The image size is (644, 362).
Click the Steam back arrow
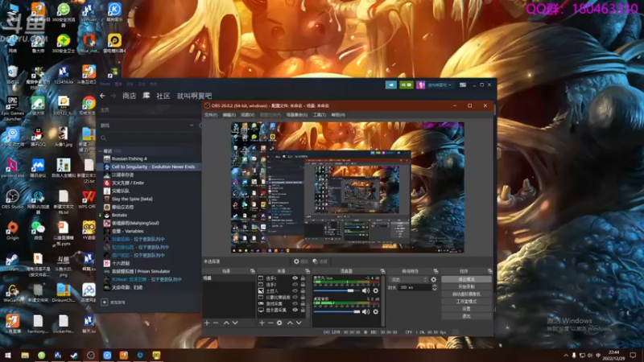coord(103,96)
